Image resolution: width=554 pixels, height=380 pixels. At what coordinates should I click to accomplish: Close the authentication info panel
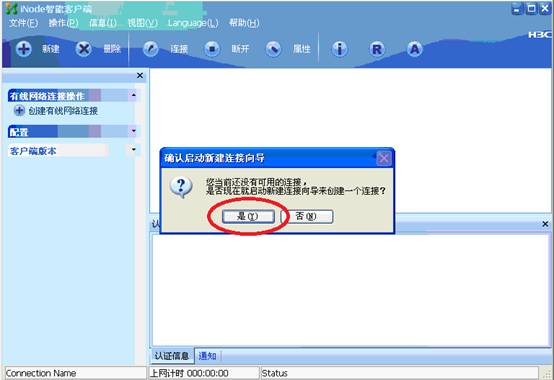click(x=545, y=224)
